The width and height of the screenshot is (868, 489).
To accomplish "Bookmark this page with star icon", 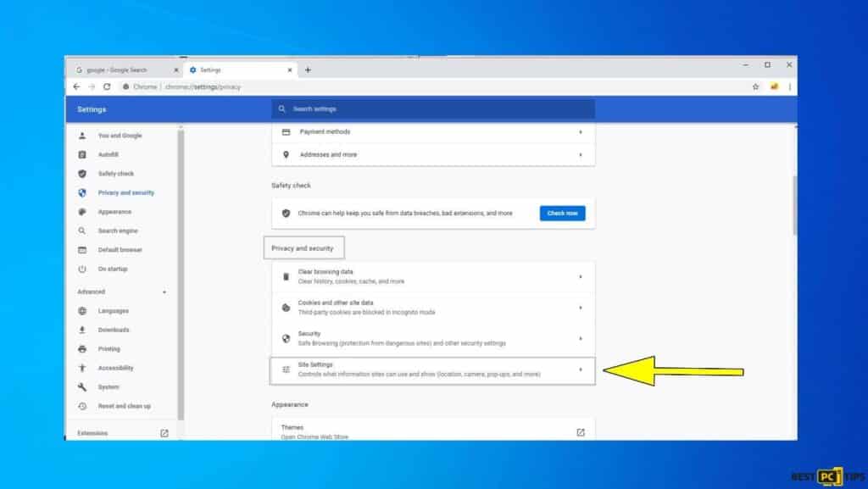I will pyautogui.click(x=755, y=86).
